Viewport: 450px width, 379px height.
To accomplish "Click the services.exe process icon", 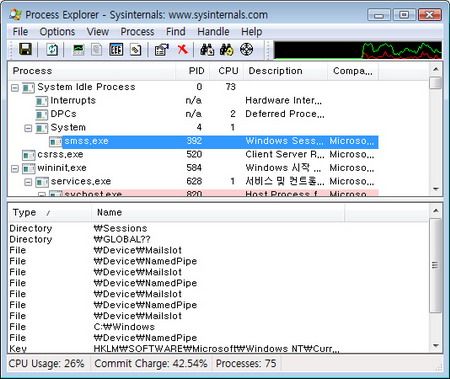I will (42, 182).
